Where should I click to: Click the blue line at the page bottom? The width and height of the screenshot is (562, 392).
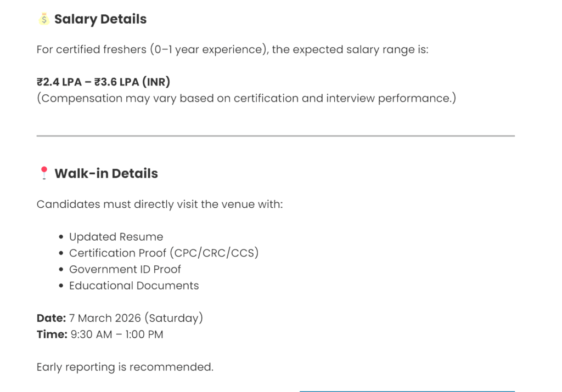pyautogui.click(x=407, y=391)
